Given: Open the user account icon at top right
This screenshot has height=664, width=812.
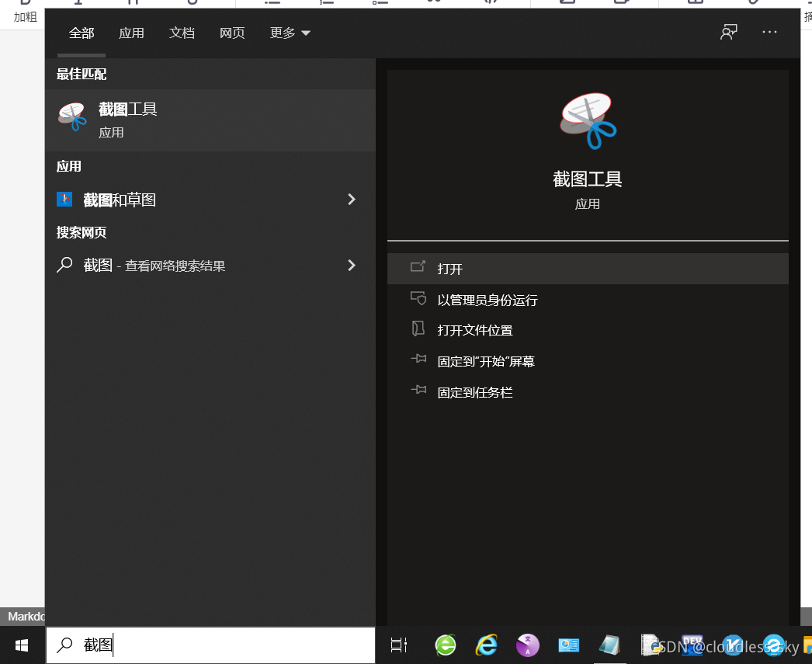Looking at the screenshot, I should click(728, 32).
